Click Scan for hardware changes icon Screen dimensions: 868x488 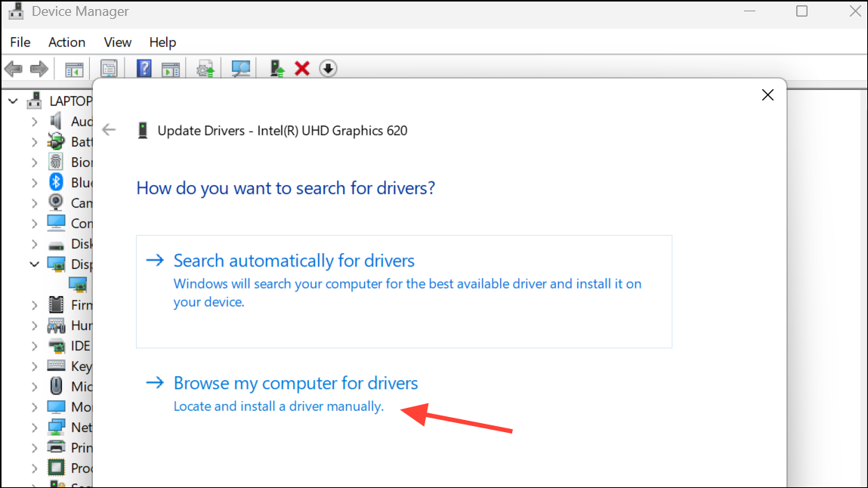pyautogui.click(x=241, y=69)
